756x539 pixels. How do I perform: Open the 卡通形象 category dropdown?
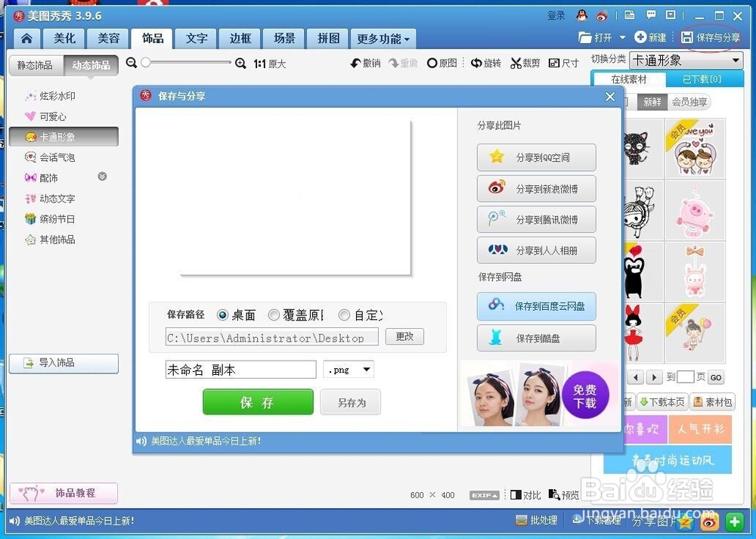[685, 60]
